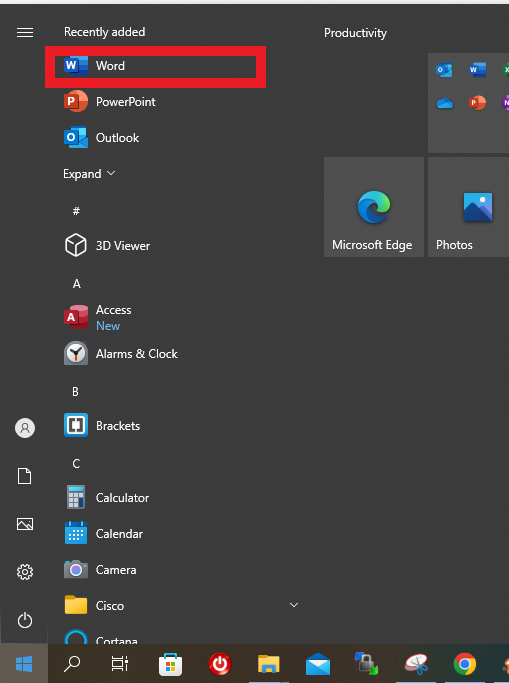The height and width of the screenshot is (683, 509).
Task: Open OneDrive in the Office tile folder
Action: pyautogui.click(x=445, y=103)
